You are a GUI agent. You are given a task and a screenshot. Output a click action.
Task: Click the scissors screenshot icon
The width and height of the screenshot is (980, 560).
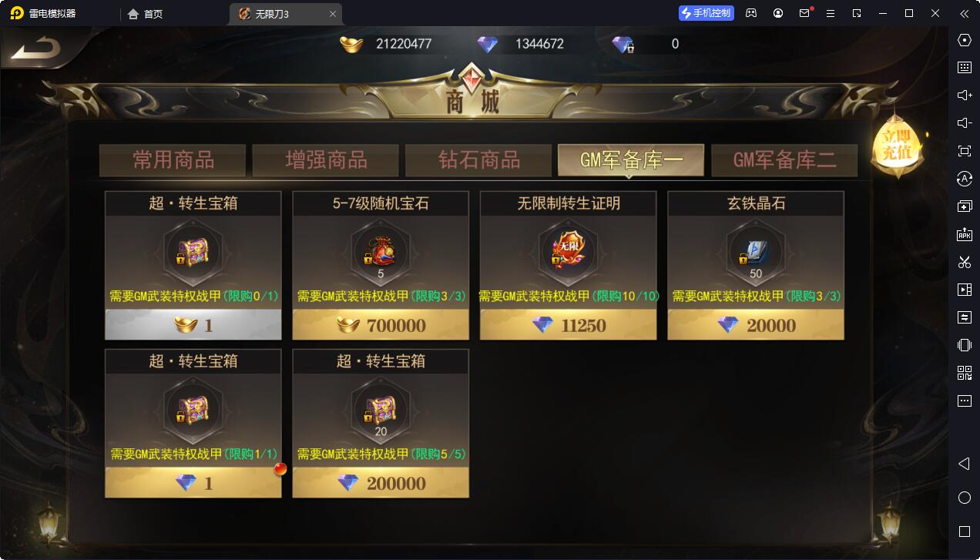pyautogui.click(x=964, y=262)
